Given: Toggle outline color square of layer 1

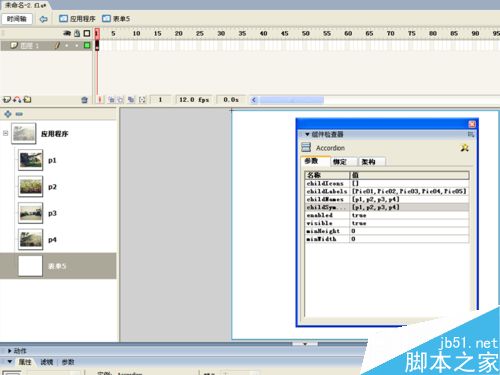Looking at the screenshot, I should click(x=87, y=45).
